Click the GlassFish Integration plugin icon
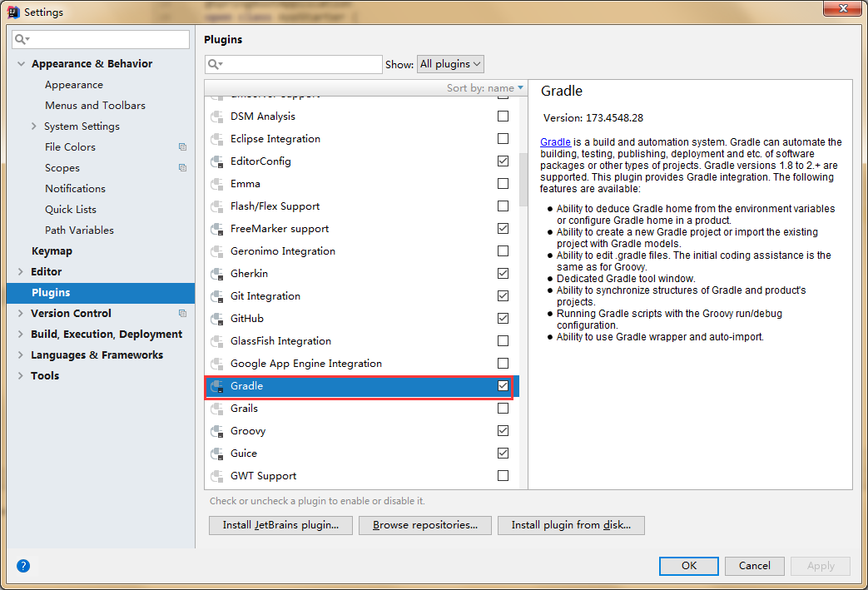Screen dimensions: 868x590 point(217,341)
